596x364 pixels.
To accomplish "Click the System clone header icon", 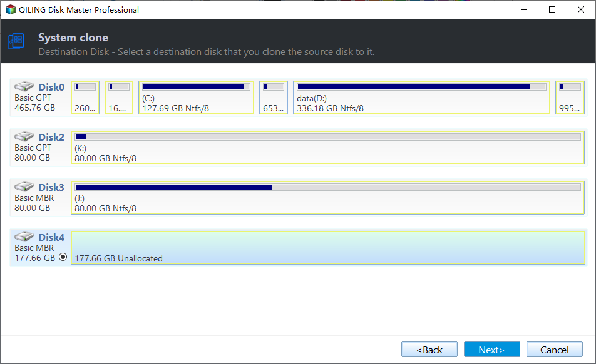I will pos(16,41).
